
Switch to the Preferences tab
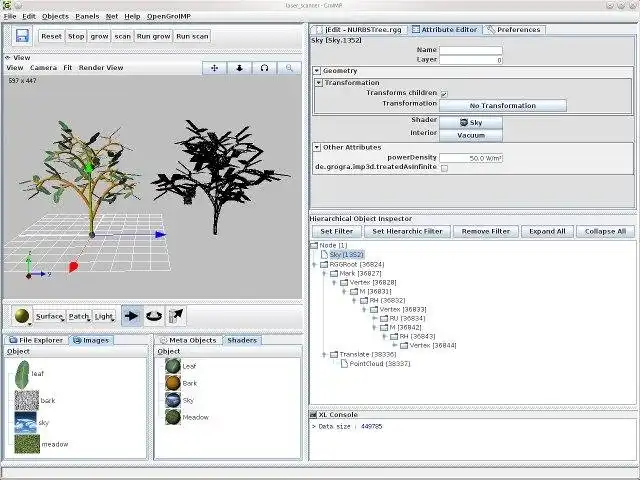(514, 29)
